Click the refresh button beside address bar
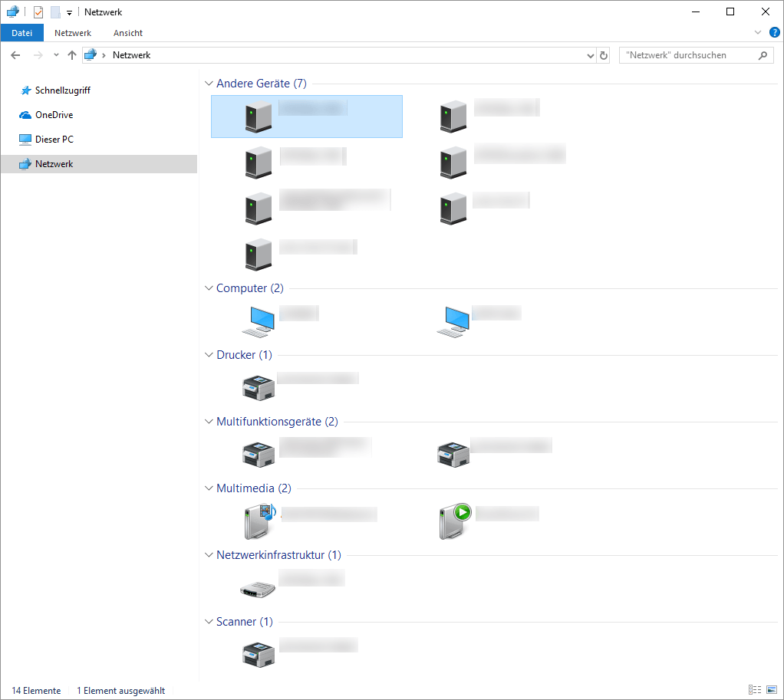The height and width of the screenshot is (700, 784). pos(604,55)
